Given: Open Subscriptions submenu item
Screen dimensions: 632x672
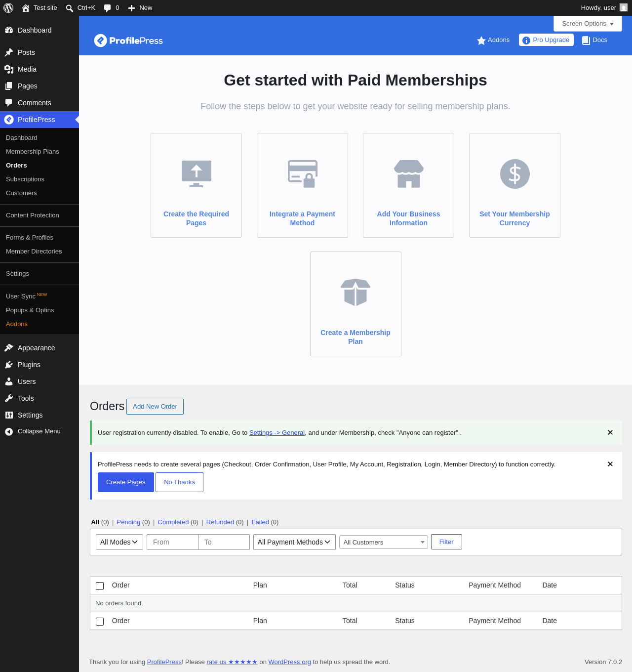Looking at the screenshot, I should pyautogui.click(x=25, y=179).
